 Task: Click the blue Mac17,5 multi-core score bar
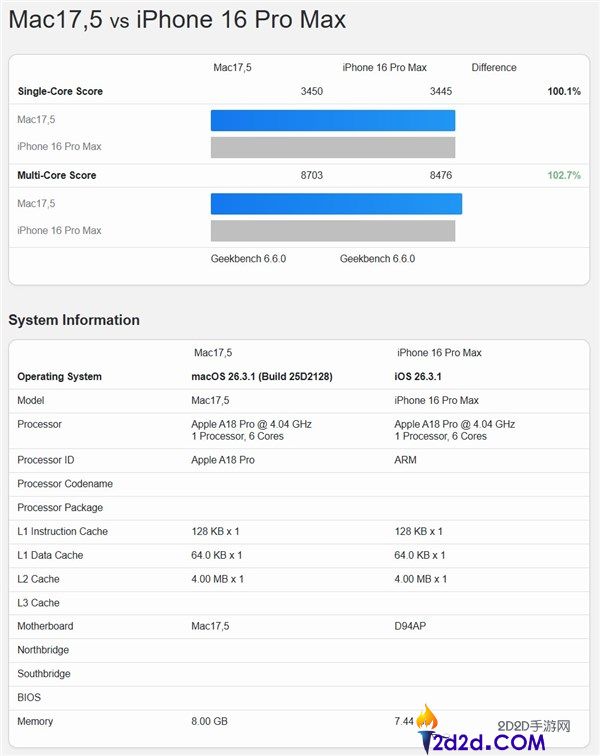click(x=336, y=204)
